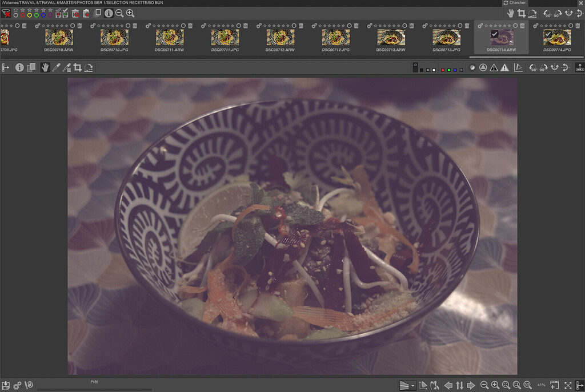Viewport: 585px width, 392px height.
Task: Filter images with purple color label
Action: pyautogui.click(x=50, y=15)
